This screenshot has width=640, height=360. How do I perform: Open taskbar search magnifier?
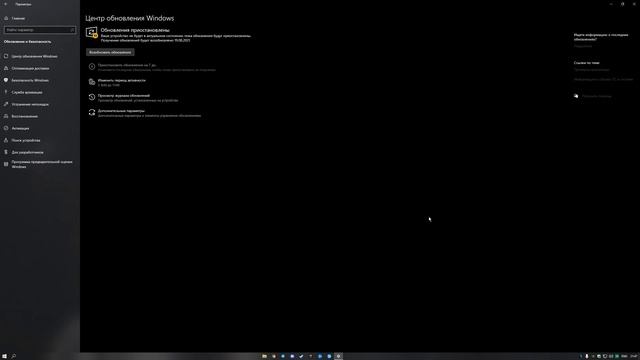[13, 356]
